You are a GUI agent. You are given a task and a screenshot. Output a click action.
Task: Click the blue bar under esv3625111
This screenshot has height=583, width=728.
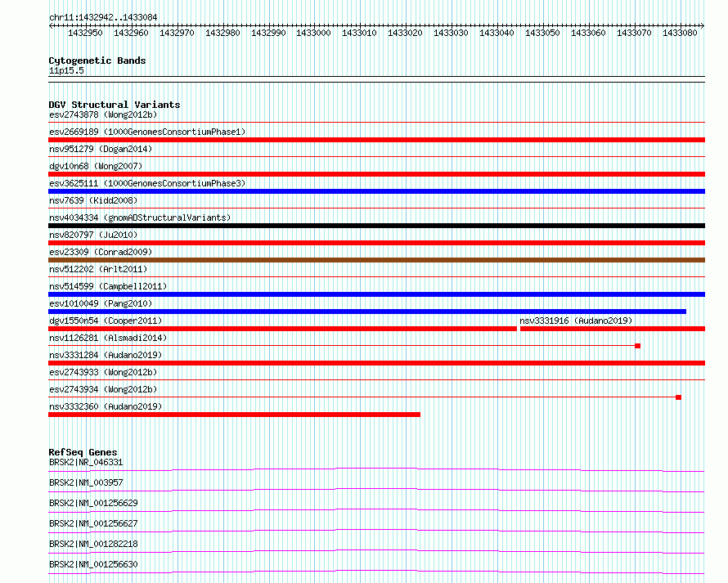tap(376, 191)
